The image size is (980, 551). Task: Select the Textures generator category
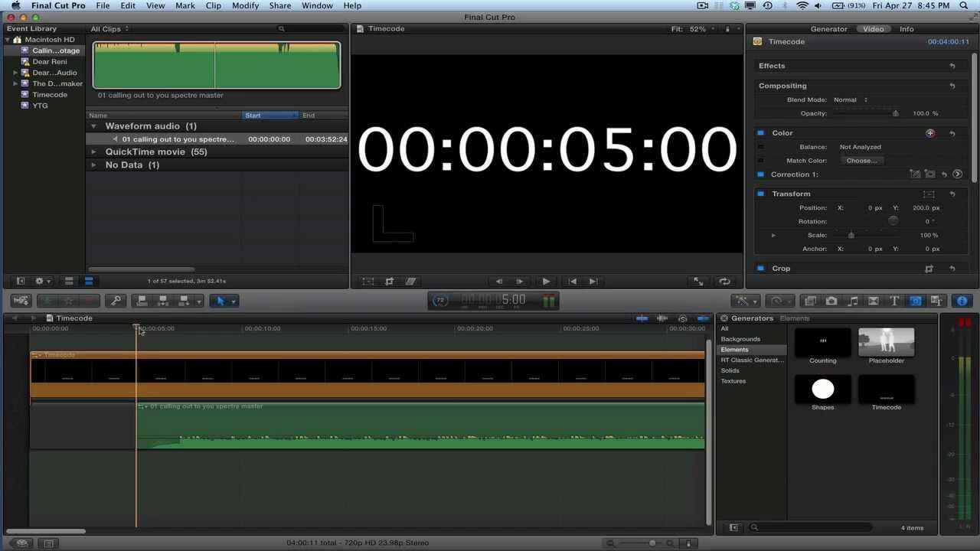(x=733, y=381)
